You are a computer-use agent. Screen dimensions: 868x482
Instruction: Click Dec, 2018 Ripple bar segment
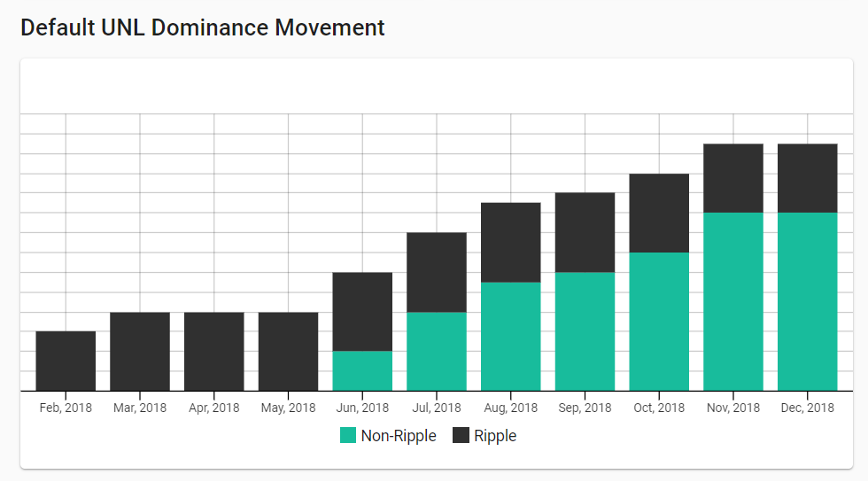click(808, 178)
